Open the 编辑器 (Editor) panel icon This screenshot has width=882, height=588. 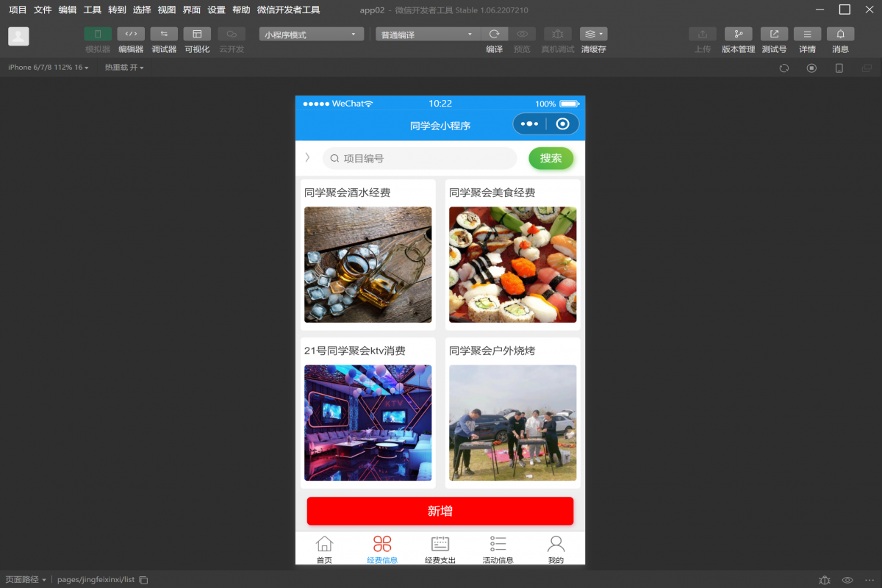point(130,34)
